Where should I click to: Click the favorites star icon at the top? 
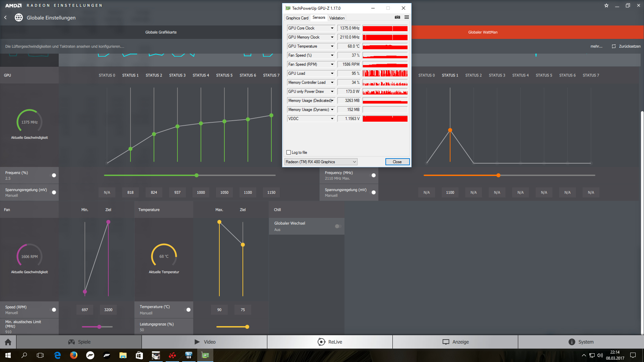pos(606,5)
